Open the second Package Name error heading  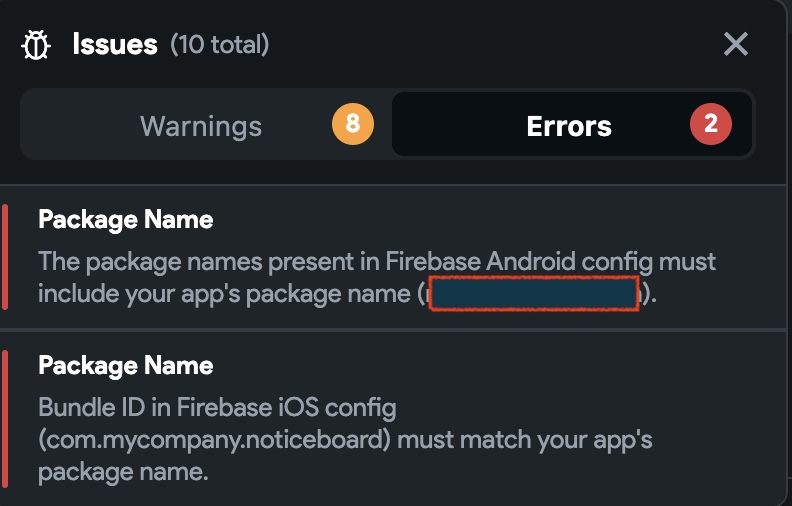[126, 365]
